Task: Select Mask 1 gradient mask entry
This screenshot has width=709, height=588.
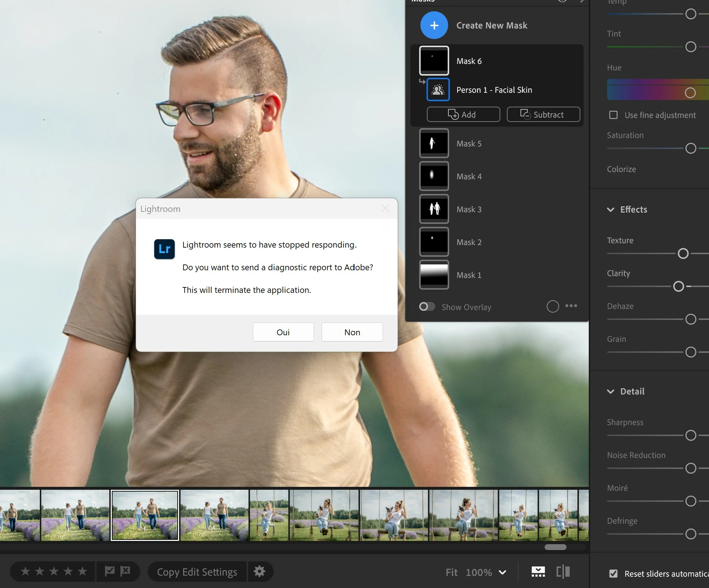Action: tap(469, 275)
